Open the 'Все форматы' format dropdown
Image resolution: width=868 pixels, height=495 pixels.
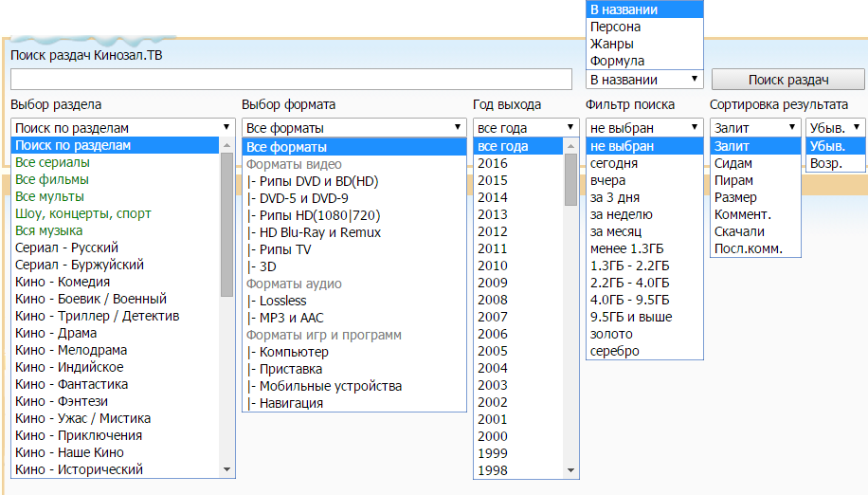click(353, 127)
